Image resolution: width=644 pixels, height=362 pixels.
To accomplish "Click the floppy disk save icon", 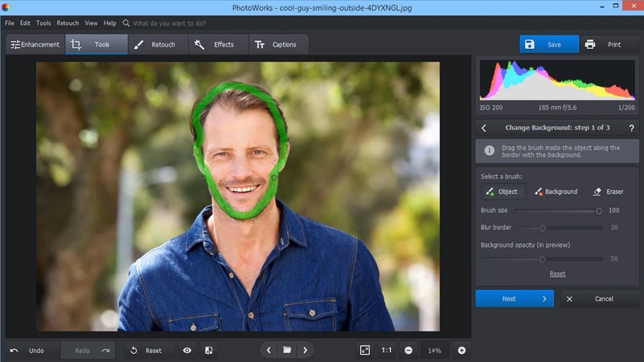I will tap(530, 44).
